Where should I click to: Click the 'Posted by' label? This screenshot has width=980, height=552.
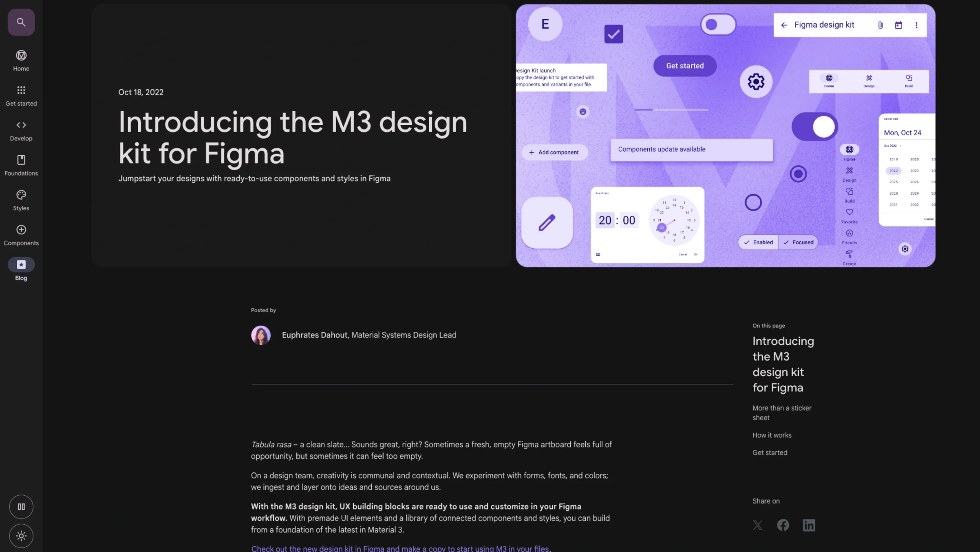tap(263, 310)
